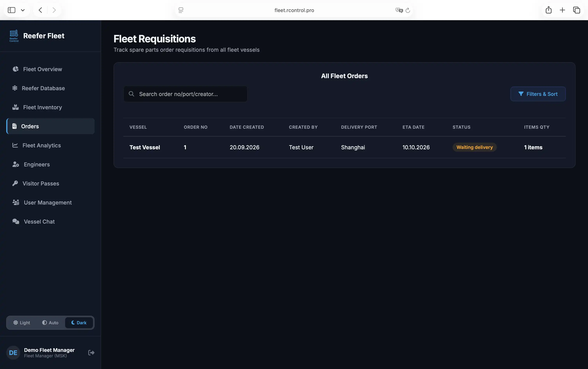This screenshot has height=369, width=588.
Task: Toggle the browser sidebar icon
Action: (x=11, y=10)
